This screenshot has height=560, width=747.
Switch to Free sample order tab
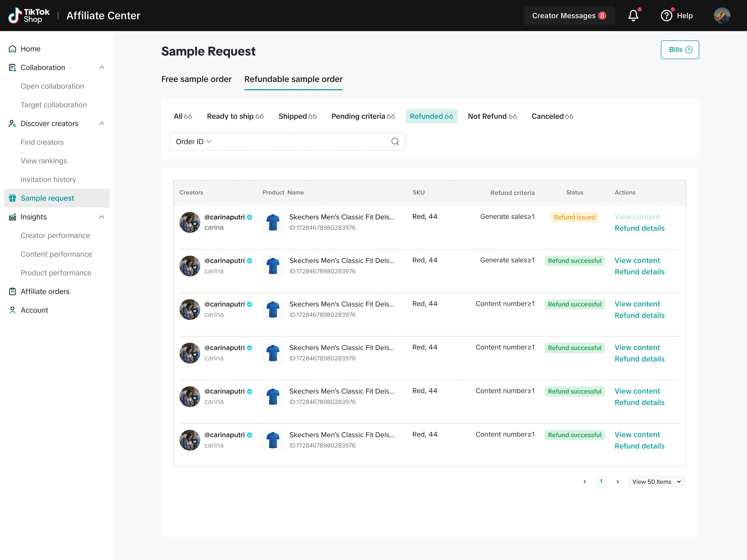(196, 79)
